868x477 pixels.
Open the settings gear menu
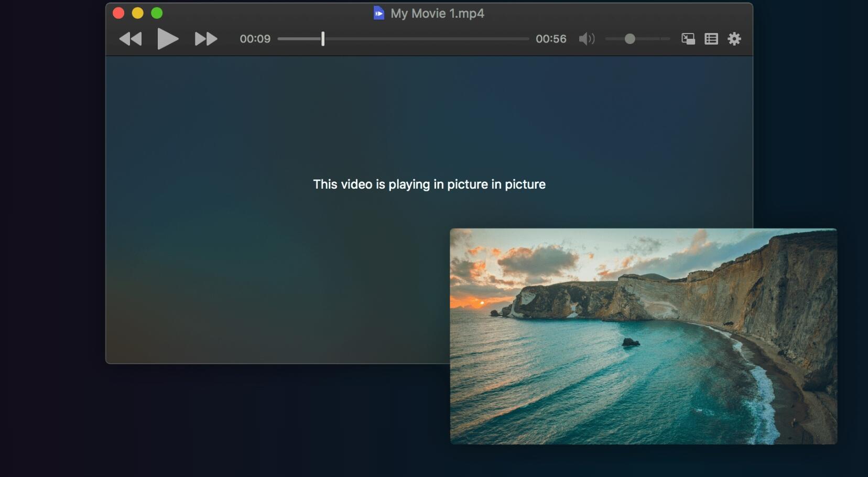click(734, 39)
